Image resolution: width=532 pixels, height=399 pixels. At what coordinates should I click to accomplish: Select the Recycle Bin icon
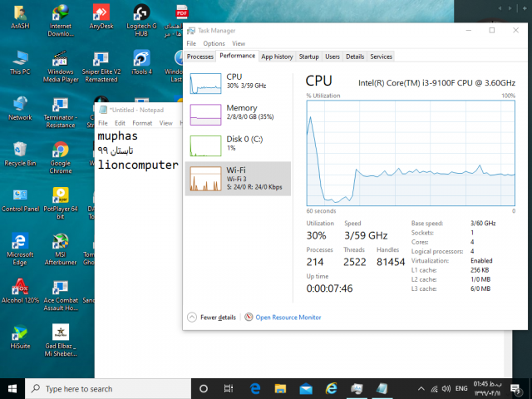coord(20,155)
